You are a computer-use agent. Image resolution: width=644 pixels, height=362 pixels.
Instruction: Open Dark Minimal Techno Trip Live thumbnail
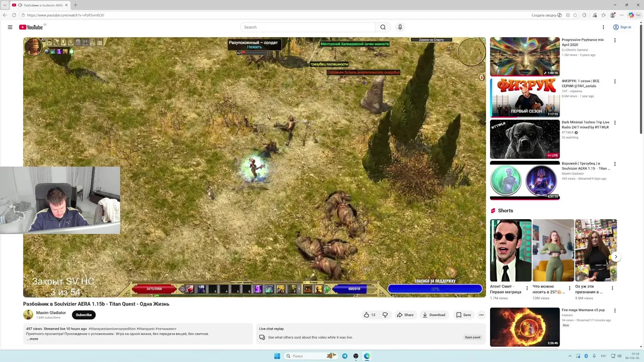click(x=525, y=139)
